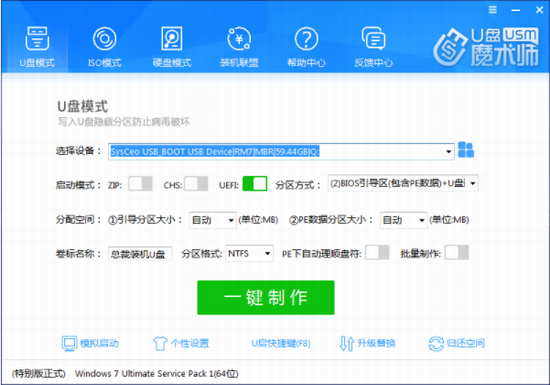Enable the 批量制作 batch creation switch

click(457, 253)
